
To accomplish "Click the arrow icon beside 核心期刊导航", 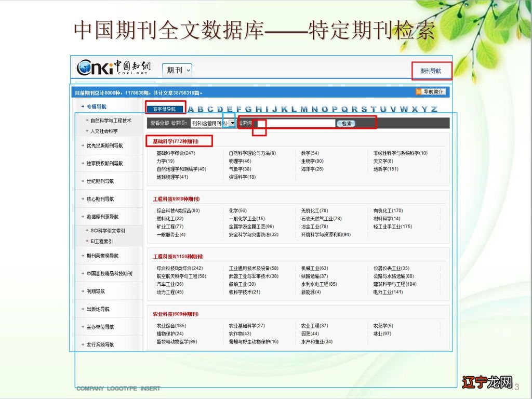I will 83,198.
